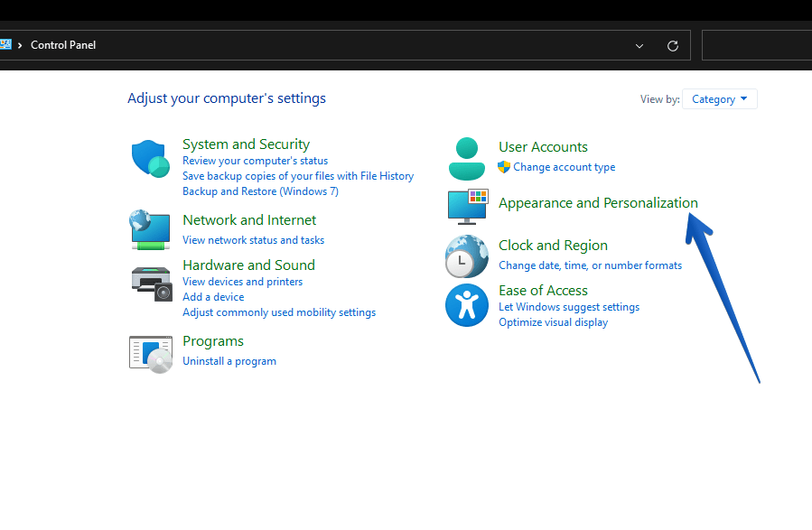812x530 pixels.
Task: Open User Accounts category
Action: [543, 147]
